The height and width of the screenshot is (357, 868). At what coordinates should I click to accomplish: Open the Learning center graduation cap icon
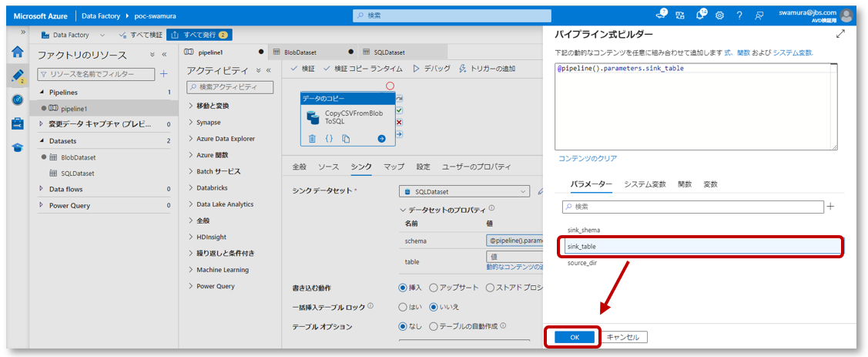pyautogui.click(x=18, y=147)
